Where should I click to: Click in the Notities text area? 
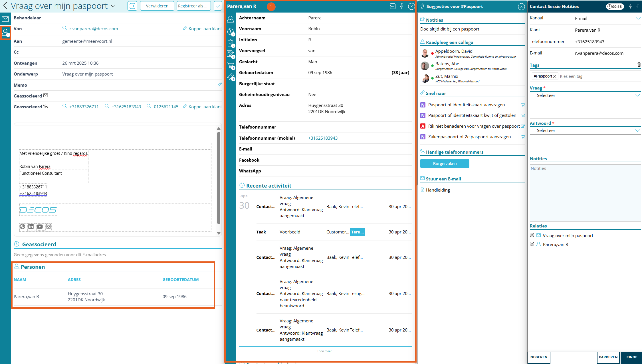(585, 193)
